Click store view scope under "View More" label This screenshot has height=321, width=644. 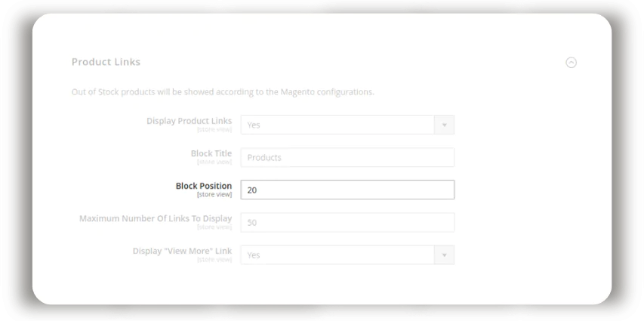(x=214, y=260)
